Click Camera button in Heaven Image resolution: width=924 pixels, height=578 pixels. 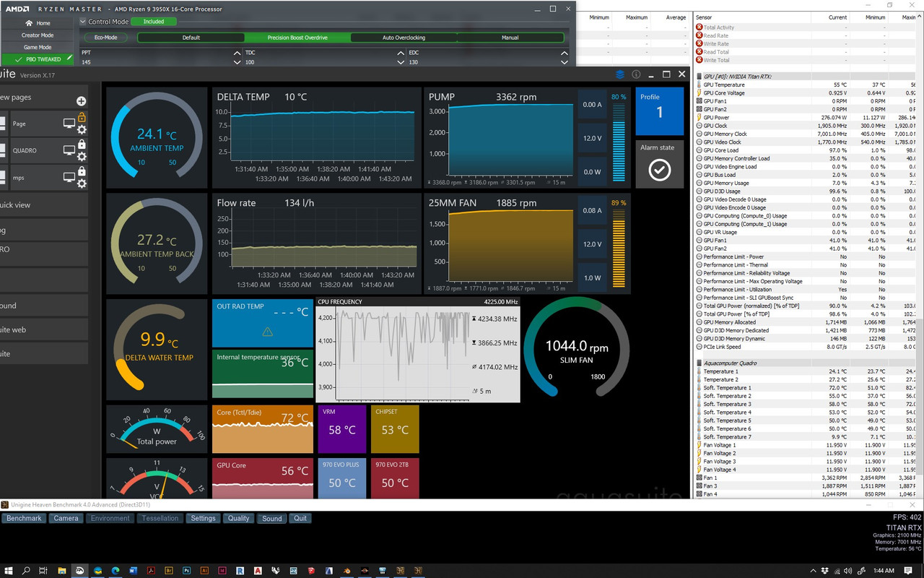[66, 518]
